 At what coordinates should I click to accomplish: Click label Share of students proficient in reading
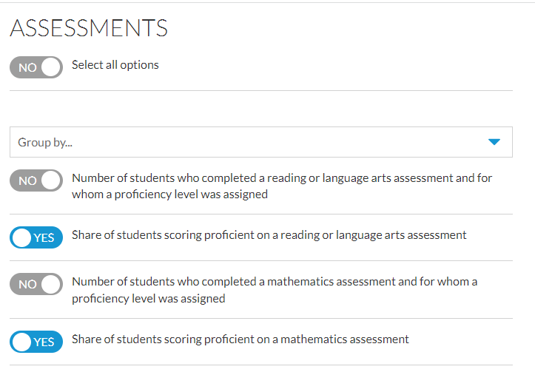(269, 235)
